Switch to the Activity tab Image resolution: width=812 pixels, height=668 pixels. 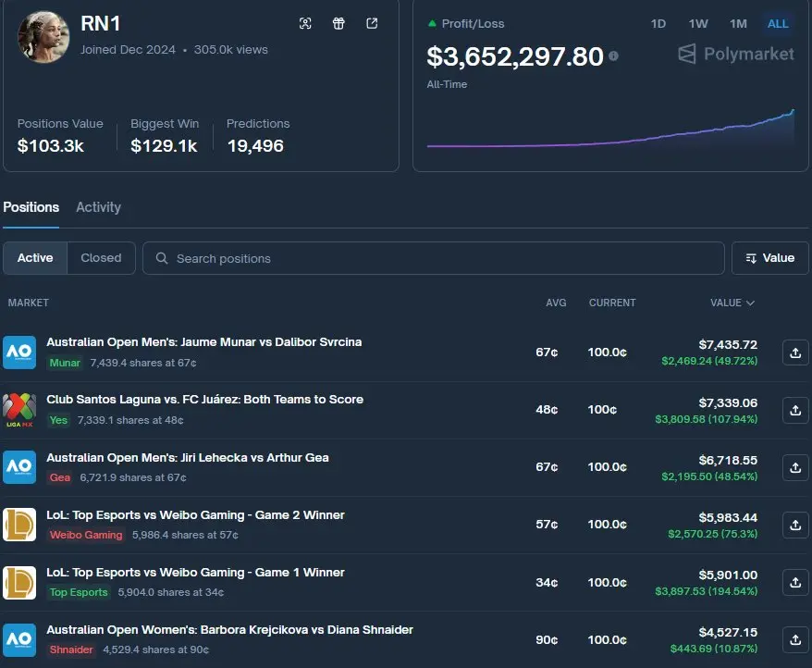98,207
